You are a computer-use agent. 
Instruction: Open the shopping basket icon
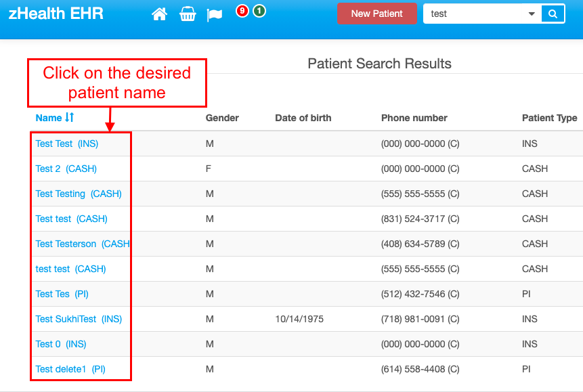[x=188, y=14]
